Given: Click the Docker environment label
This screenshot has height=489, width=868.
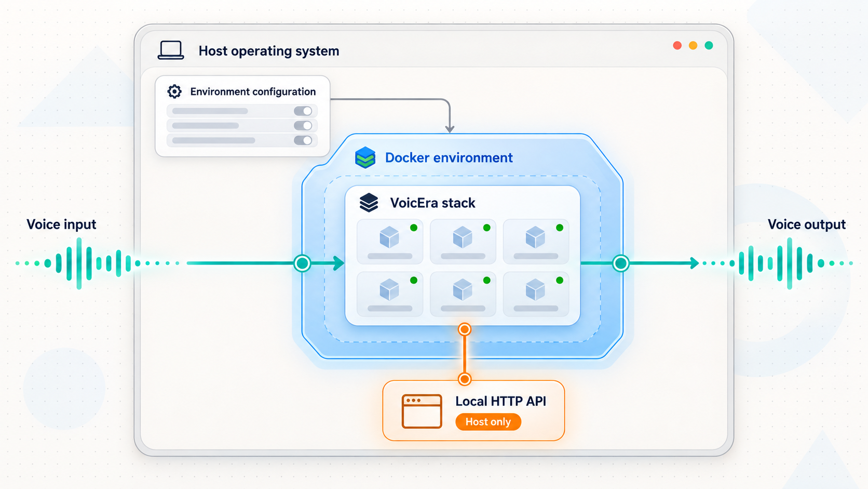Looking at the screenshot, I should [449, 157].
